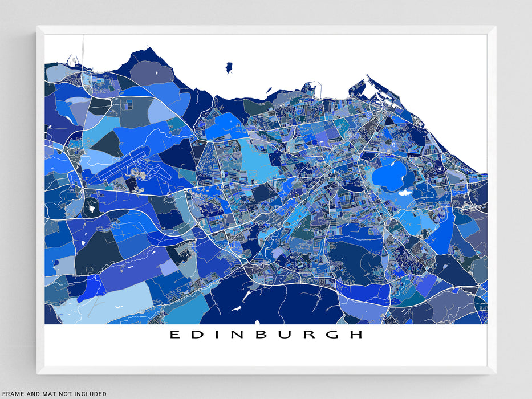
Task: Click the white picture frame's bottom edge
Action: tap(266, 370)
